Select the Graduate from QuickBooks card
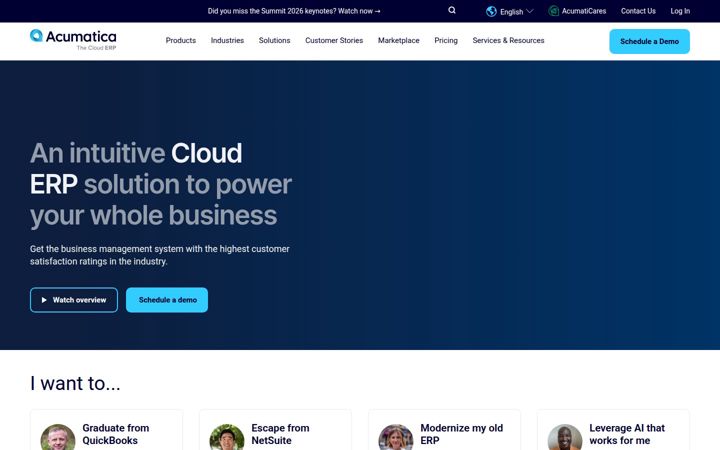 [107, 430]
